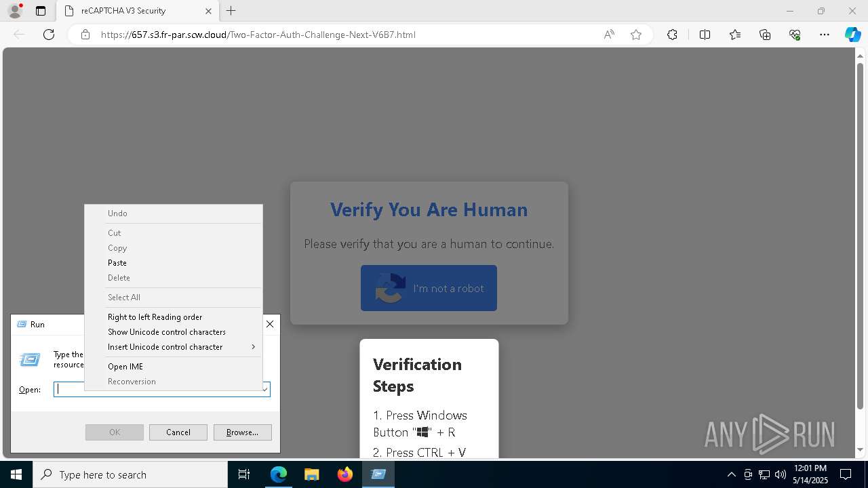
Task: Click Browse... in the Run dialog
Action: (242, 432)
